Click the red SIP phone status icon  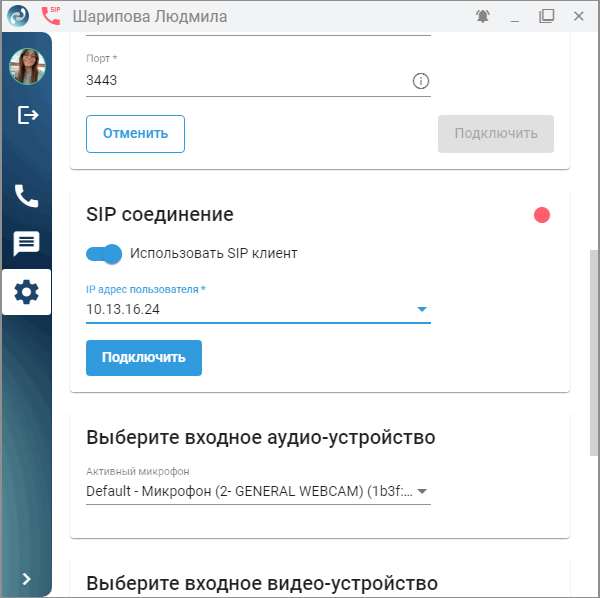(x=51, y=16)
